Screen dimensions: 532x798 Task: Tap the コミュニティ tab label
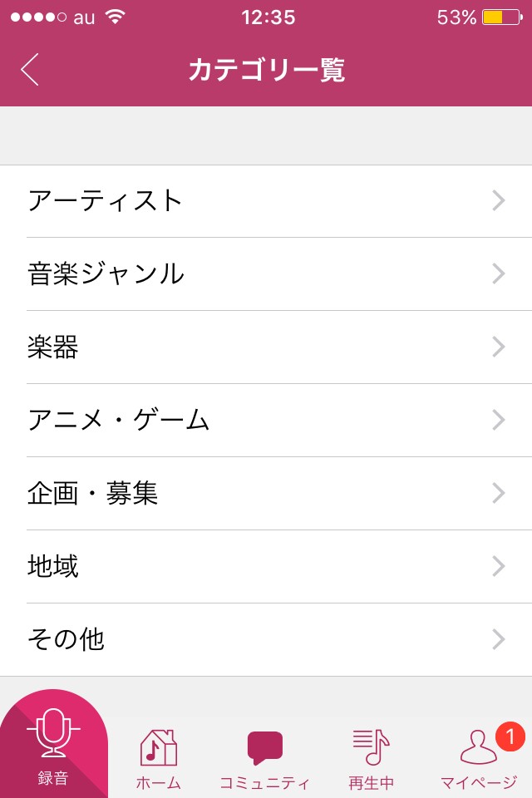(x=265, y=782)
